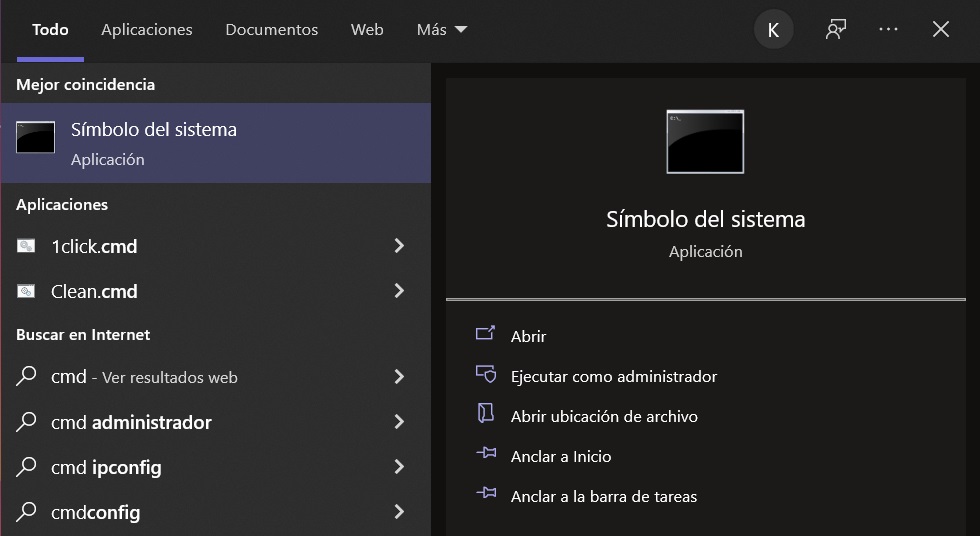980x536 pixels.
Task: Choose Anclar a la barra de tareas
Action: 603,496
